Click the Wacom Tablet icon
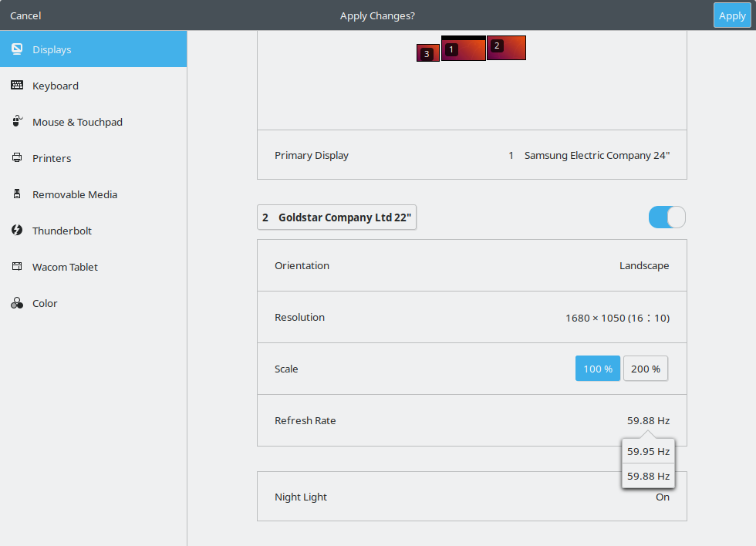Image resolution: width=756 pixels, height=546 pixels. pyautogui.click(x=17, y=266)
